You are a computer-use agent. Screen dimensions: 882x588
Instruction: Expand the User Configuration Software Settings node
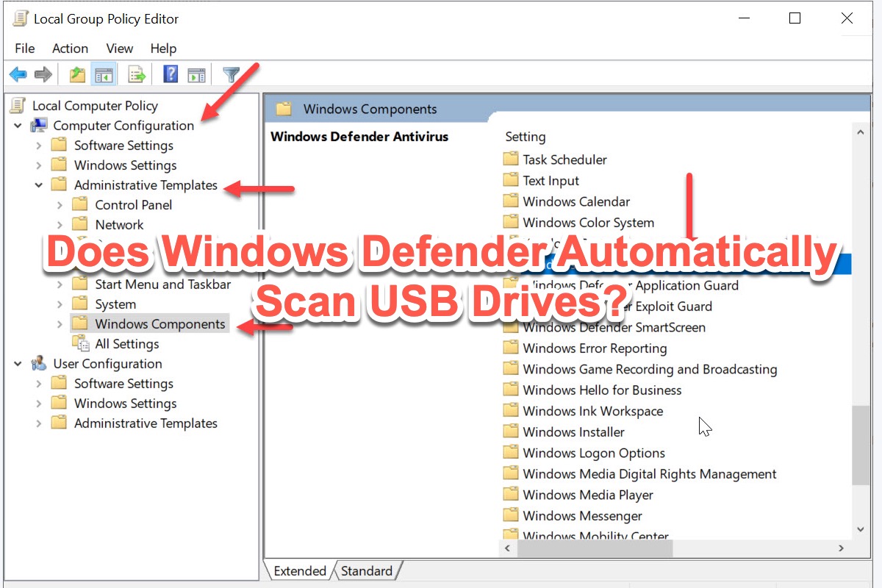39,384
